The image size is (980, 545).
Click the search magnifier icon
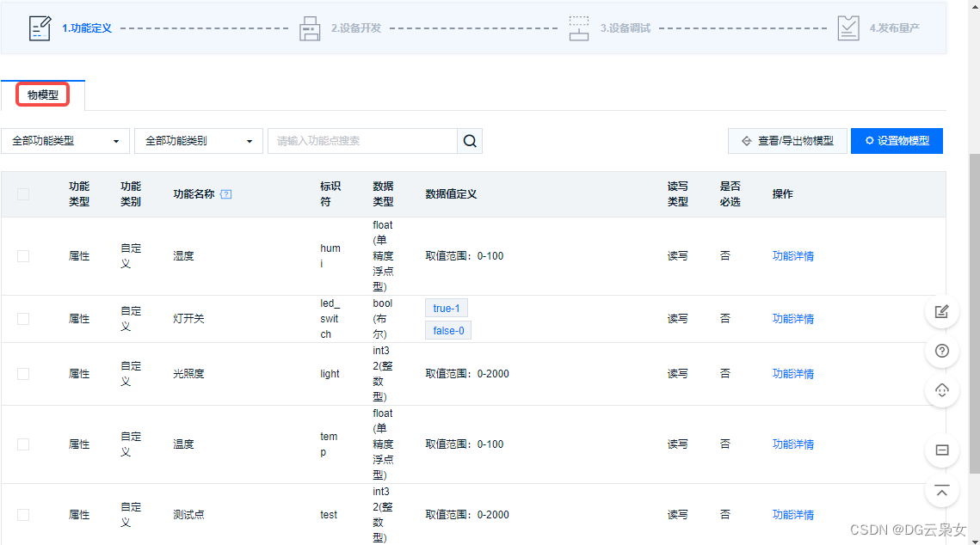click(470, 141)
